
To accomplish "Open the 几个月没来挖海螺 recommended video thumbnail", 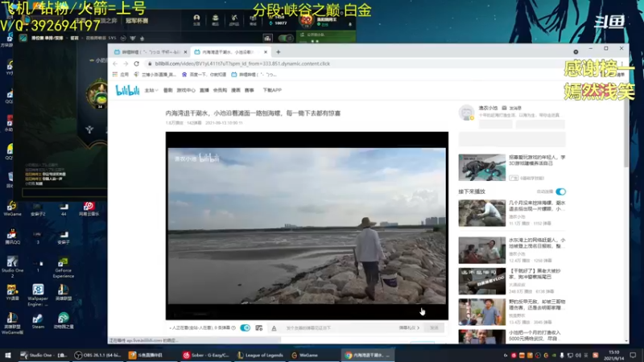I will [x=481, y=213].
